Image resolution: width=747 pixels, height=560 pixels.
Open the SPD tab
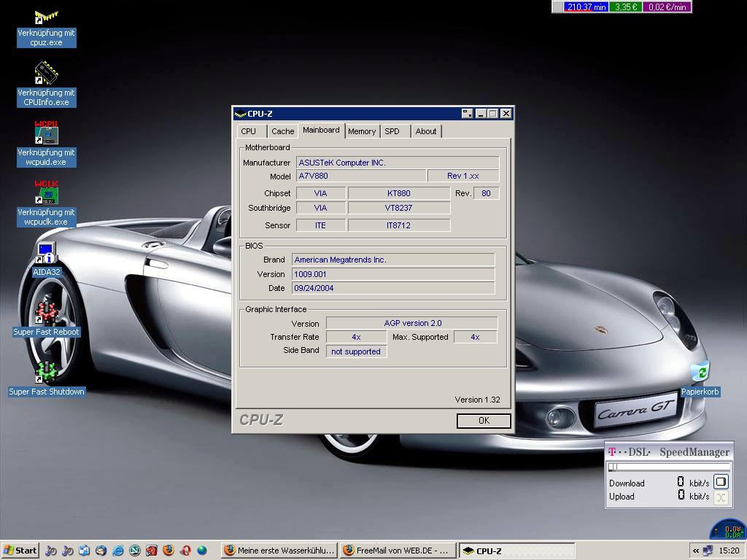tap(392, 131)
